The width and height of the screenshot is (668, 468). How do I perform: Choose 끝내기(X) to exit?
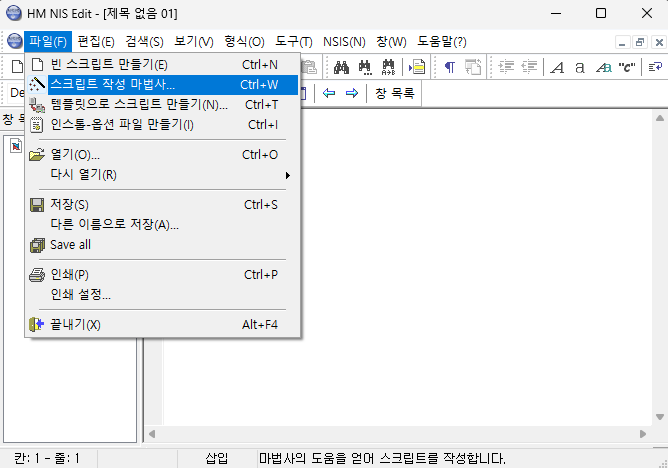pos(163,324)
